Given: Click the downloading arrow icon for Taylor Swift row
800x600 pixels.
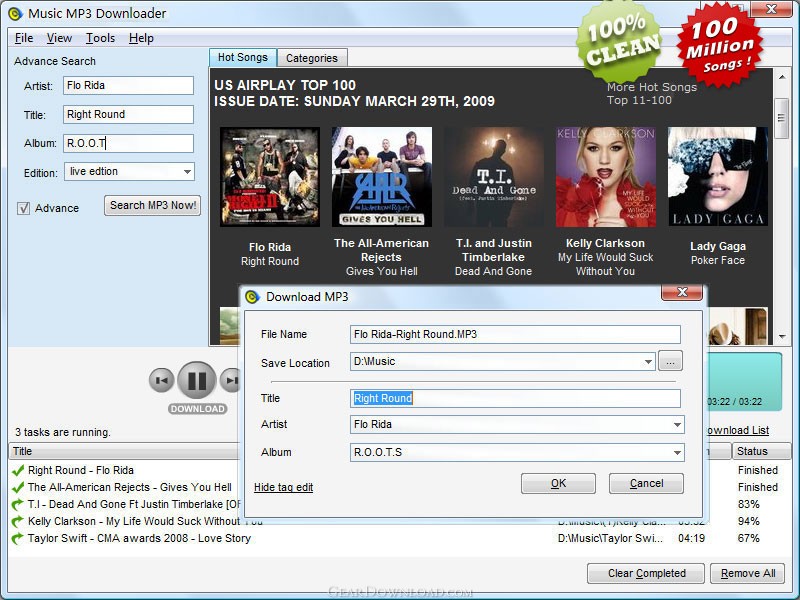Looking at the screenshot, I should [18, 538].
